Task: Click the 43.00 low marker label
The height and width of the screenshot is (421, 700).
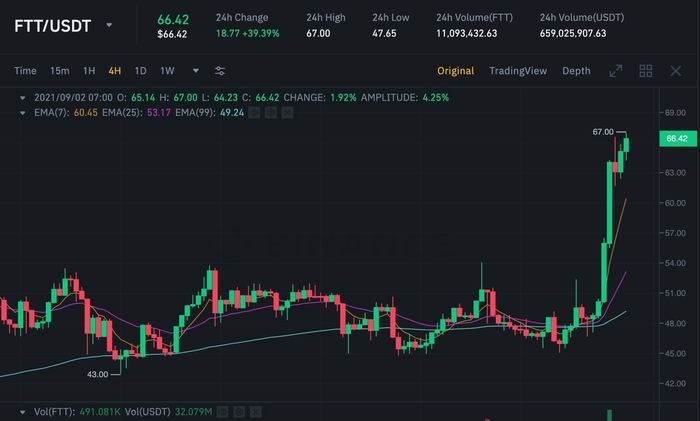Action: [x=97, y=374]
